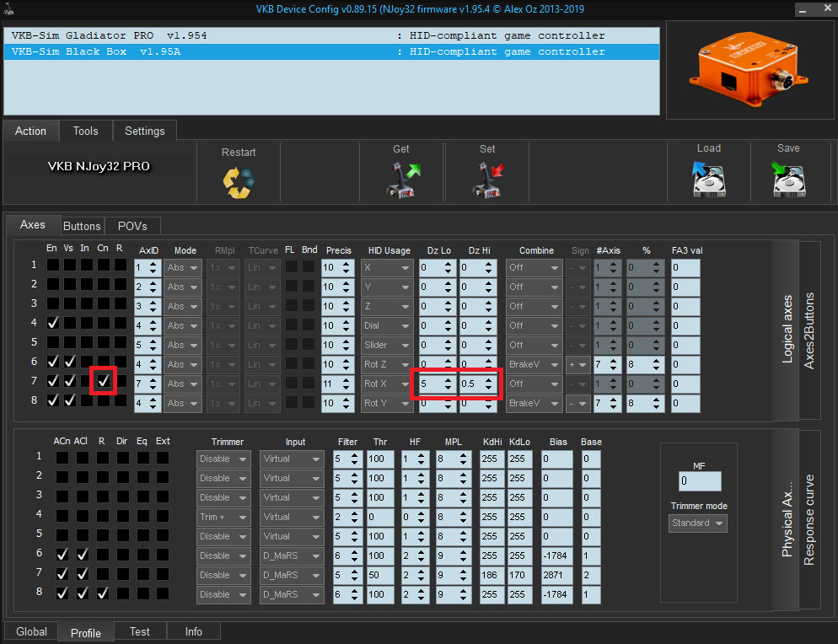Open the Trimmer mode Standard dropdown
Image resolution: width=838 pixels, height=644 pixels.
(x=697, y=523)
